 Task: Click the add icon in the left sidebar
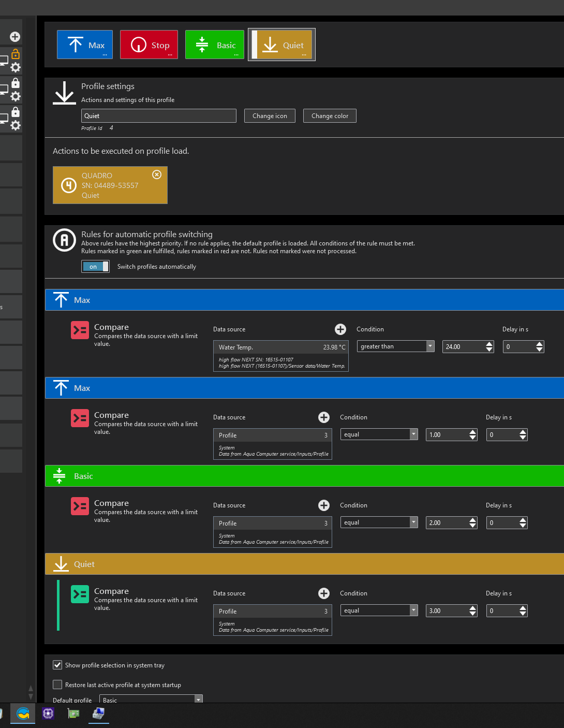pos(15,37)
